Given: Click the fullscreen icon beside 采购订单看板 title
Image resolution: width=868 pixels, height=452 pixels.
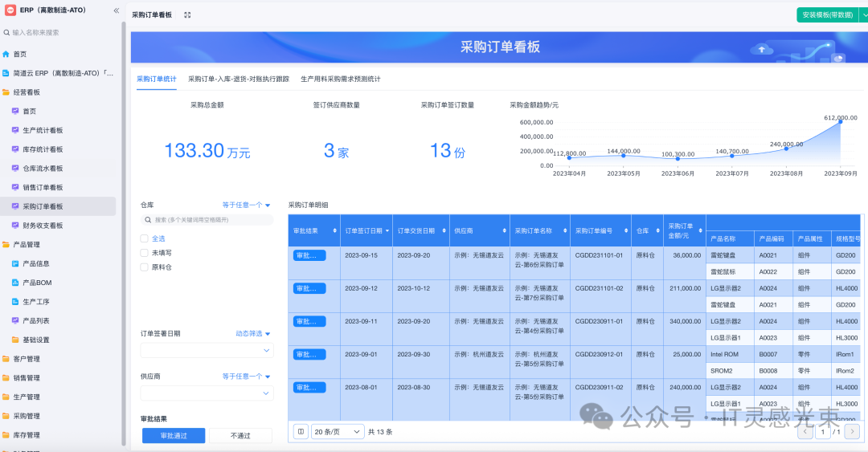Looking at the screenshot, I should click(x=187, y=15).
